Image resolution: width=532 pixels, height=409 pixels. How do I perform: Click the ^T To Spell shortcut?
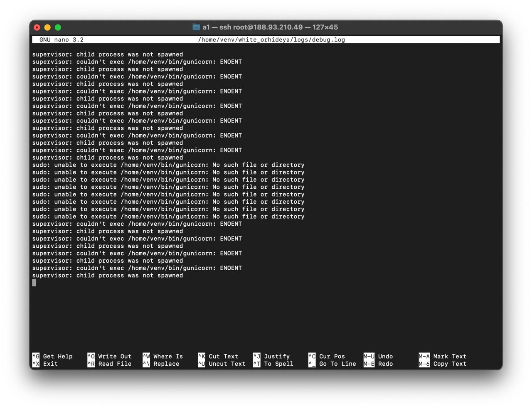pyautogui.click(x=273, y=364)
